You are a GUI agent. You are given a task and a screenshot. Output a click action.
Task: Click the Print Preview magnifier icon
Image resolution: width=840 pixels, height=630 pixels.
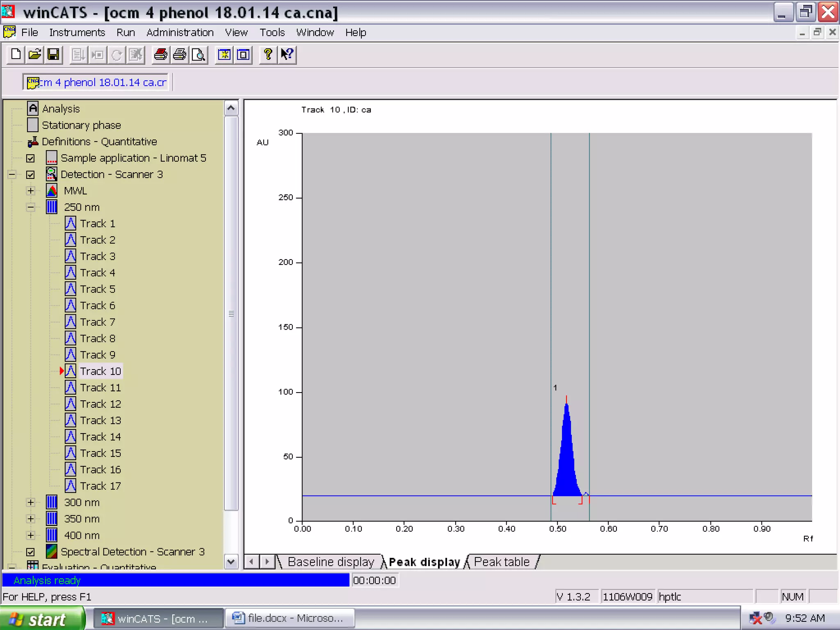pyautogui.click(x=199, y=55)
